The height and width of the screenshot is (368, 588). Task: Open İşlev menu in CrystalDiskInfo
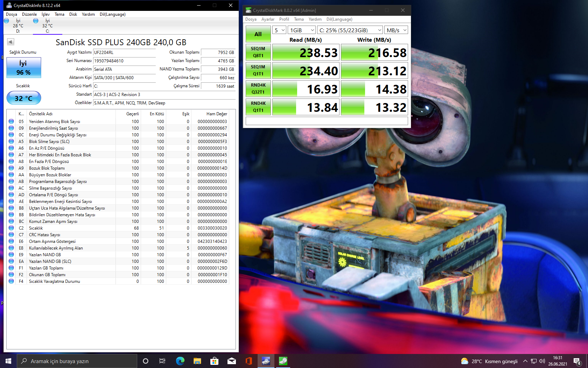pos(45,14)
